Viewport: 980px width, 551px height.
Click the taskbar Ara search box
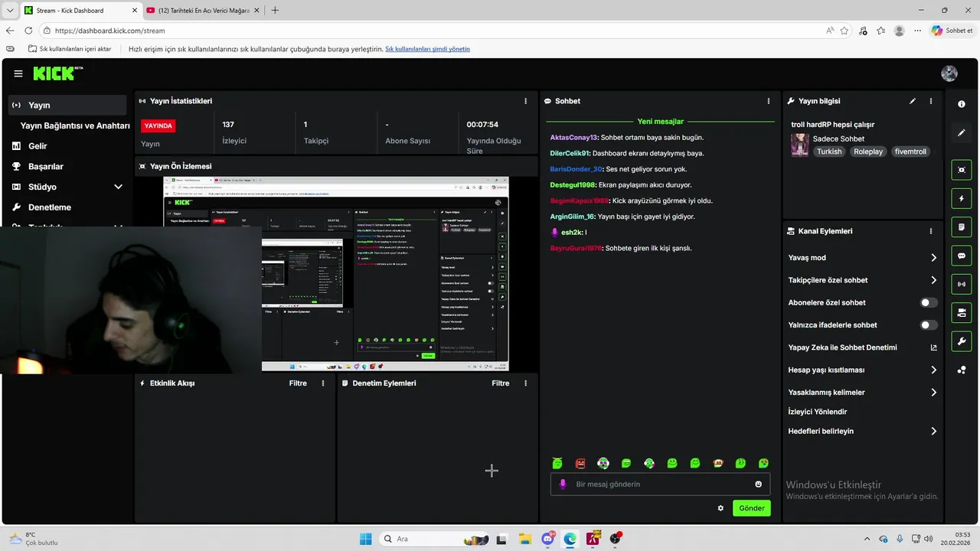click(x=433, y=539)
